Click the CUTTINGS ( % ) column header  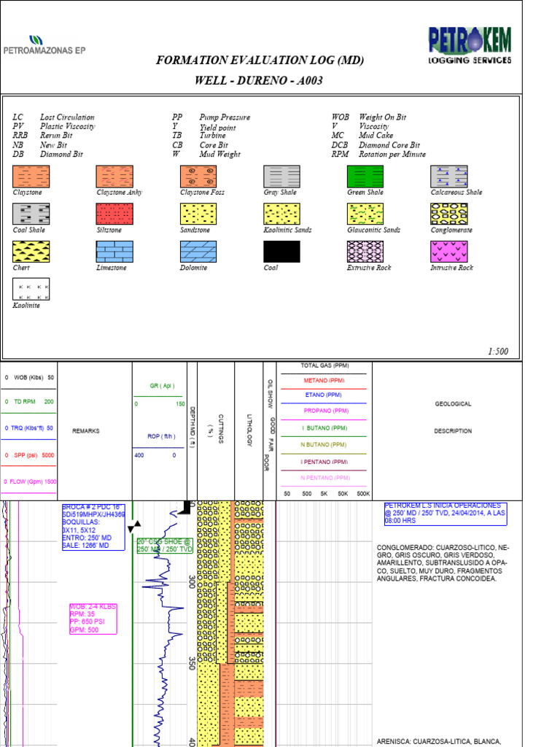pyautogui.click(x=215, y=429)
